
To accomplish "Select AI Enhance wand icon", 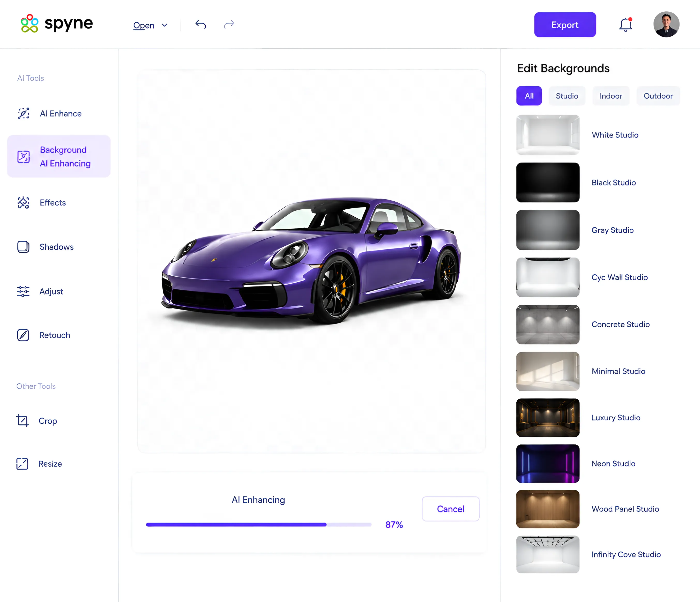I will (24, 114).
